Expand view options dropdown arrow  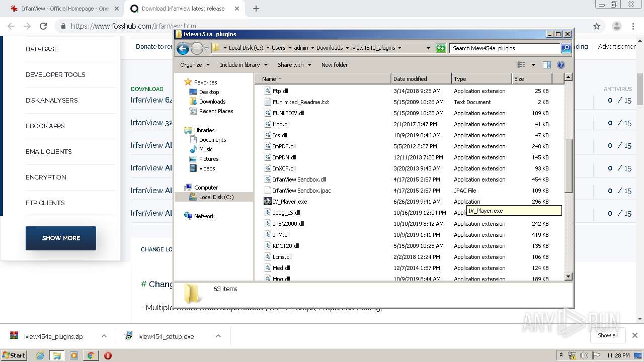point(533,65)
